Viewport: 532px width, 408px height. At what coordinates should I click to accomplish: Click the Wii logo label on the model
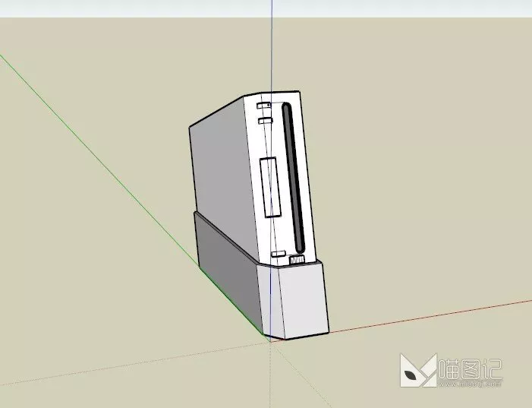[x=297, y=260]
